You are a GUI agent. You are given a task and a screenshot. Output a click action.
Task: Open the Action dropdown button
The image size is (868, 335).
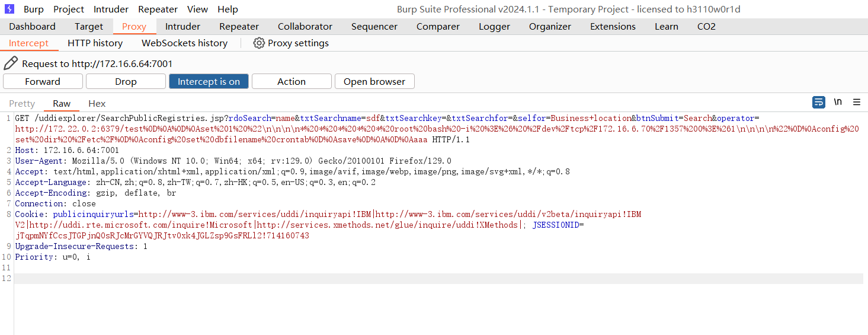[x=292, y=82]
